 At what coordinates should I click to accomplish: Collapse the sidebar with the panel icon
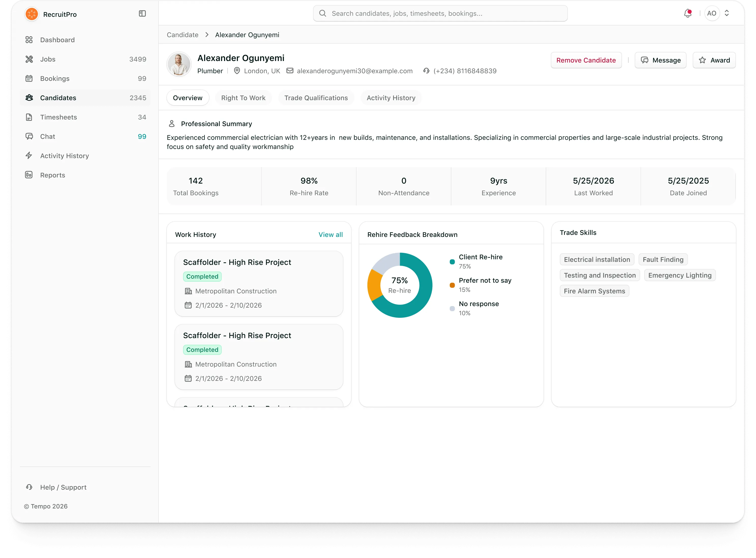click(142, 13)
